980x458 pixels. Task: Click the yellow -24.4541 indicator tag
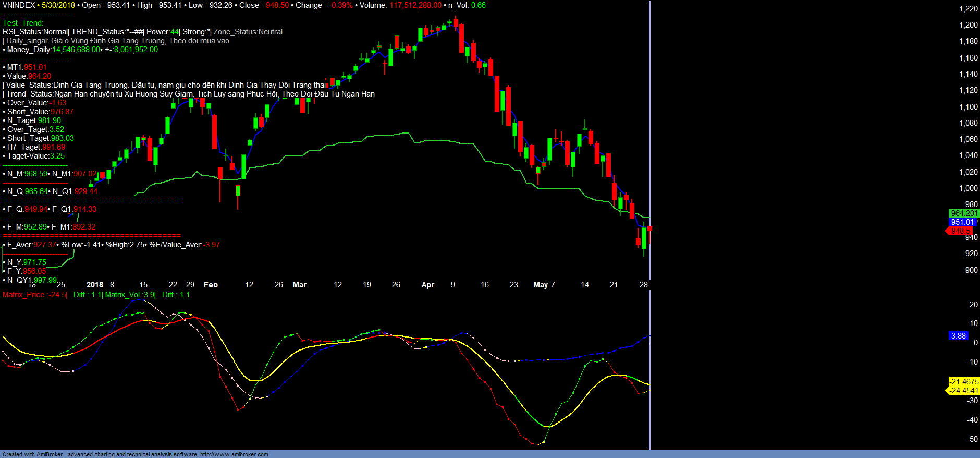click(963, 391)
